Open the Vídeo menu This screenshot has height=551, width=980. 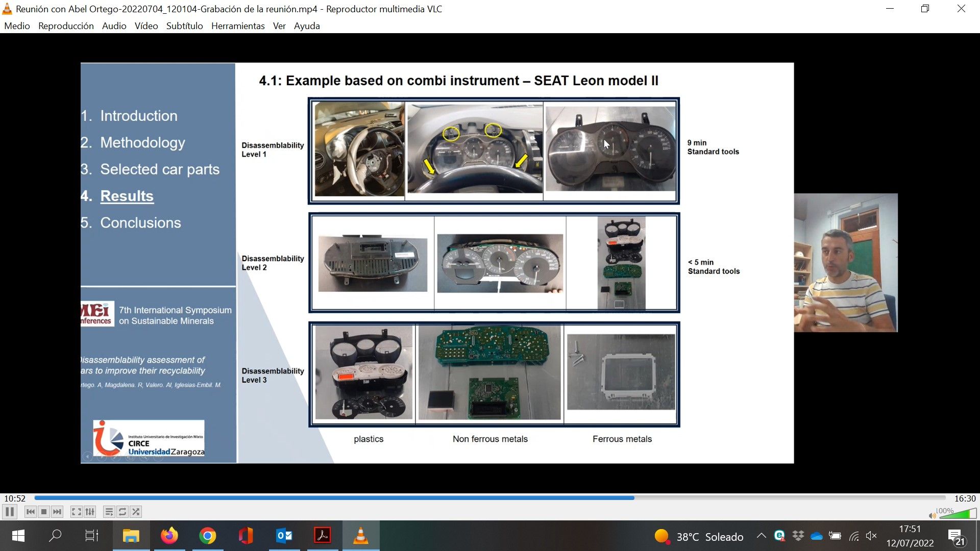(146, 26)
